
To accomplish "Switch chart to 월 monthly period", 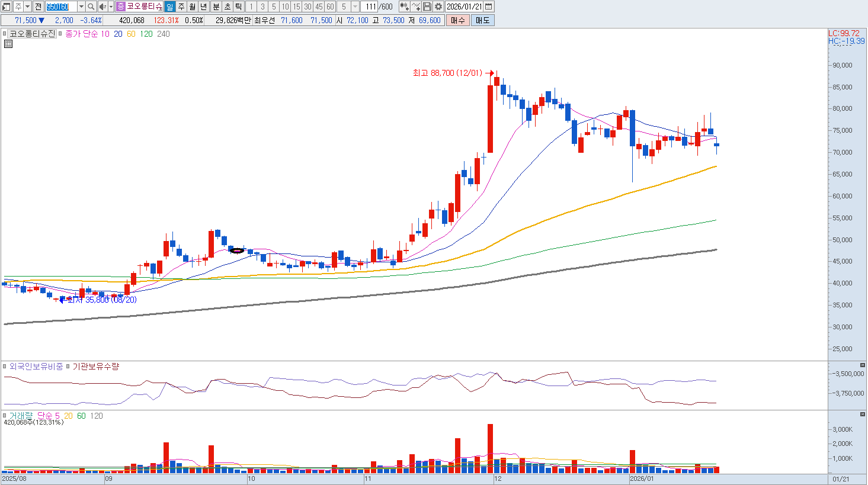I will click(x=193, y=7).
